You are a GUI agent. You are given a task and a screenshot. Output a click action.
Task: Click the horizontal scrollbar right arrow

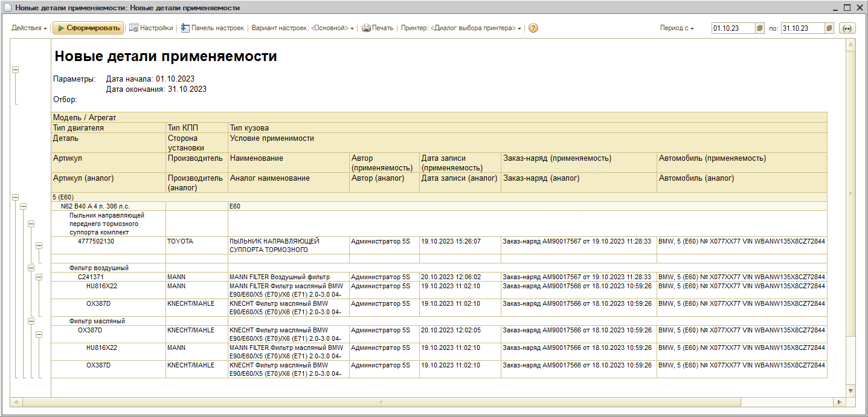[840, 402]
